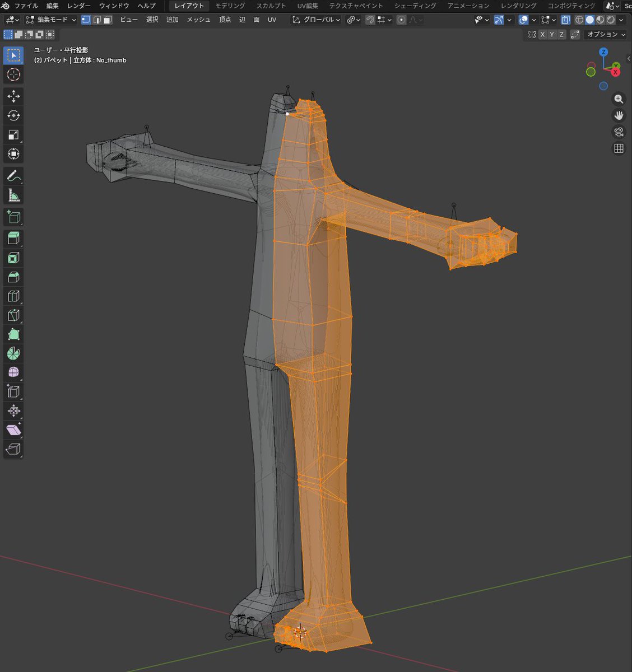Viewport: 632px width, 672px height.
Task: Open the レンダー menu
Action: pyautogui.click(x=78, y=6)
